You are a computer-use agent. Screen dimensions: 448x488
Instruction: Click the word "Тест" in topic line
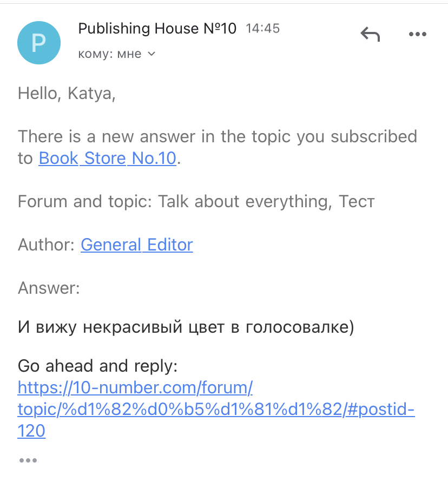click(x=357, y=202)
